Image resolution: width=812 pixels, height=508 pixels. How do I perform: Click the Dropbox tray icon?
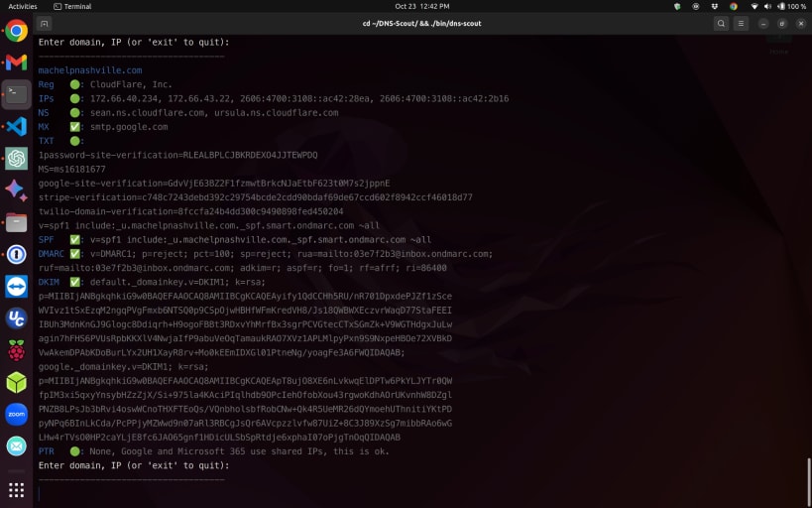715,6
